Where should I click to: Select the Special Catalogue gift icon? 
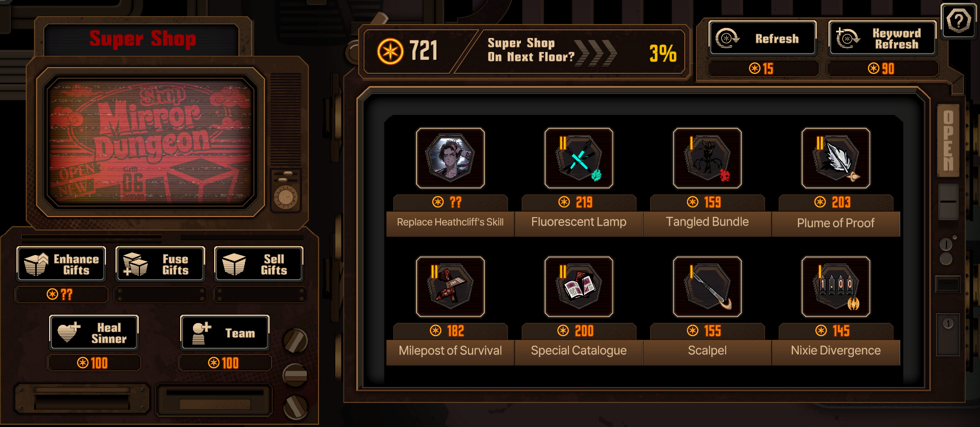point(579,287)
